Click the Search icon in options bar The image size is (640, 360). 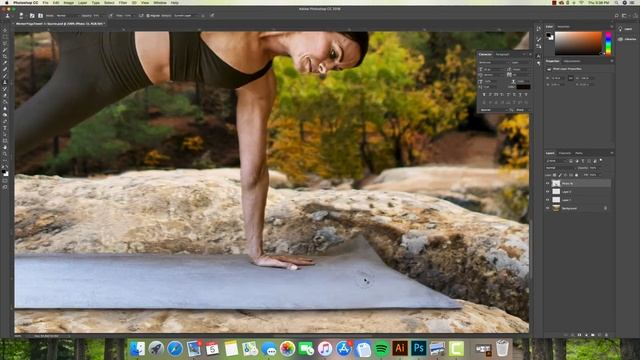(x=617, y=16)
